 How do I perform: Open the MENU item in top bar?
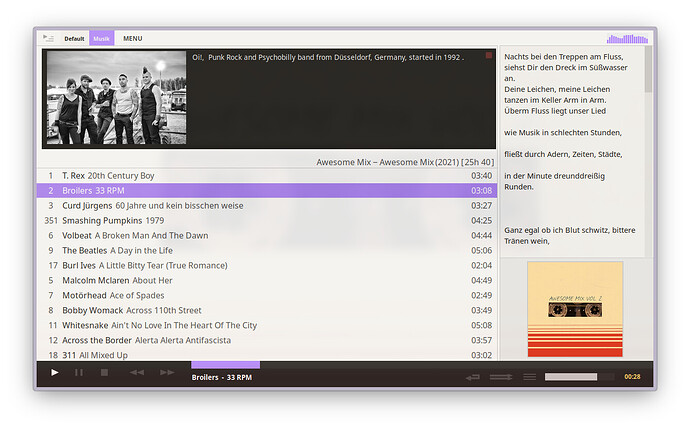click(132, 39)
